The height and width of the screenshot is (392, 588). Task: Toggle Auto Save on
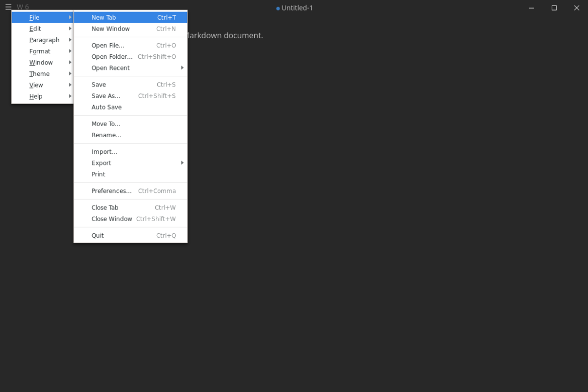(107, 107)
